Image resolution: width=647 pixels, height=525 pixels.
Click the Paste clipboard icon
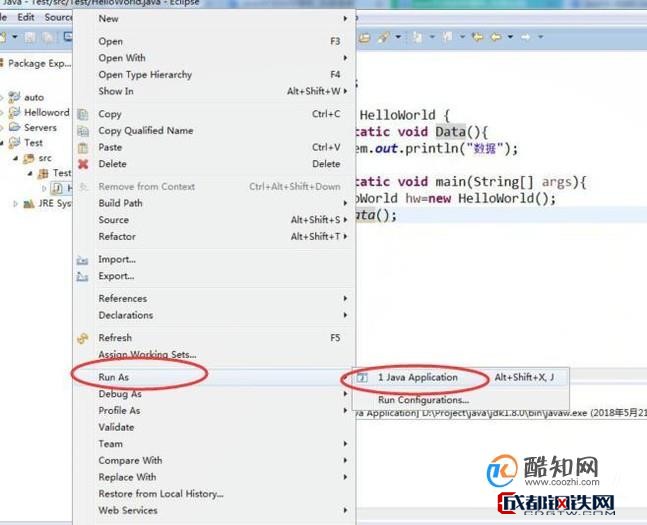coord(83,148)
